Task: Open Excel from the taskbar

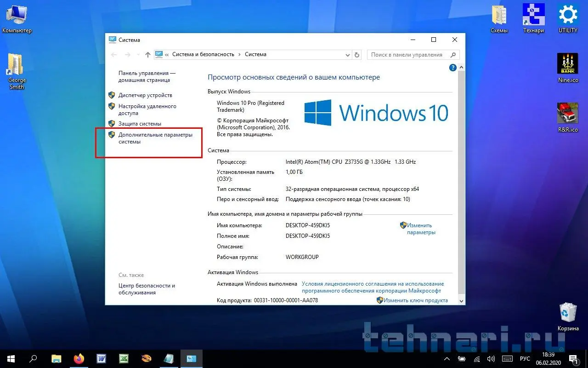Action: point(124,359)
